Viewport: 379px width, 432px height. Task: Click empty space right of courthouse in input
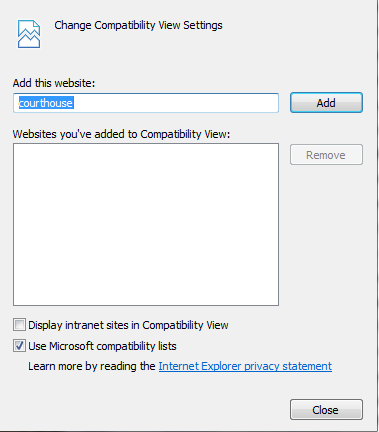coord(176,103)
